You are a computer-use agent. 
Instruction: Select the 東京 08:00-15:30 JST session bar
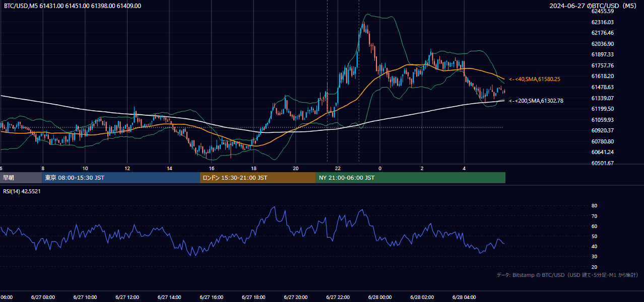click(x=121, y=178)
